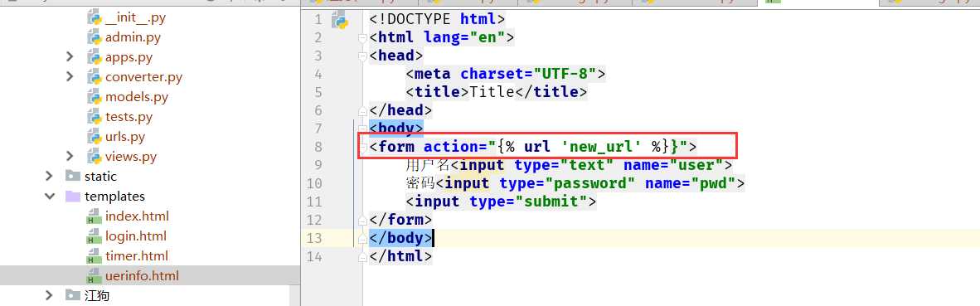Click line number 5 in the gutter
980x306 pixels.
pyautogui.click(x=318, y=92)
